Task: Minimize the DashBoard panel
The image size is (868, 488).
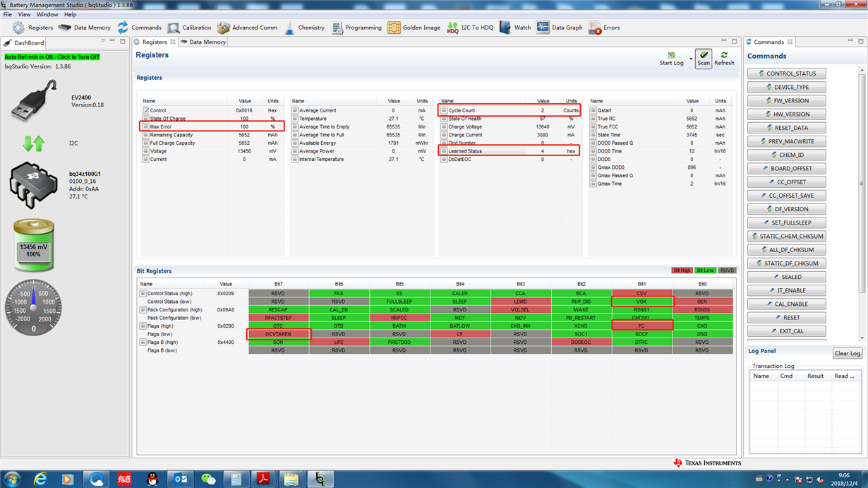Action: click(x=113, y=42)
